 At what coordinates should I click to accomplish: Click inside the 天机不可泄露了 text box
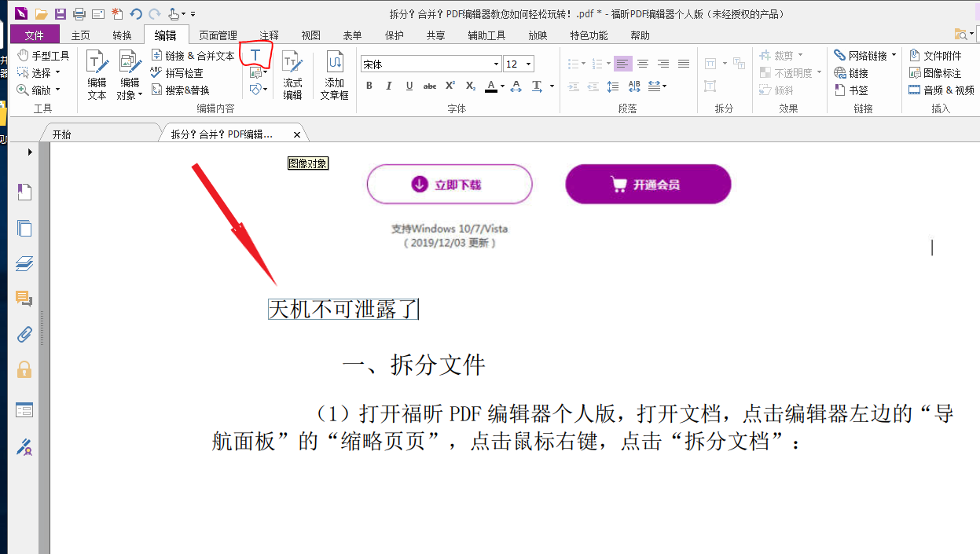coord(343,310)
